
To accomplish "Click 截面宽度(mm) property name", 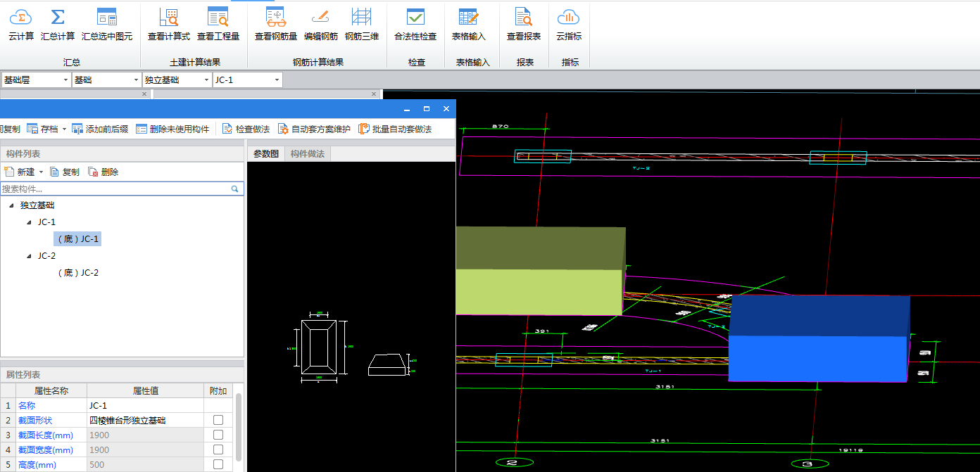I will click(x=46, y=449).
